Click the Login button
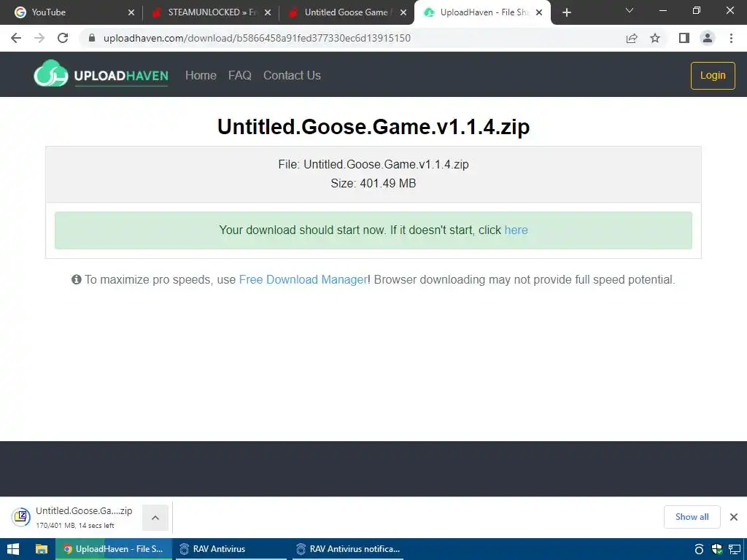 [x=713, y=75]
